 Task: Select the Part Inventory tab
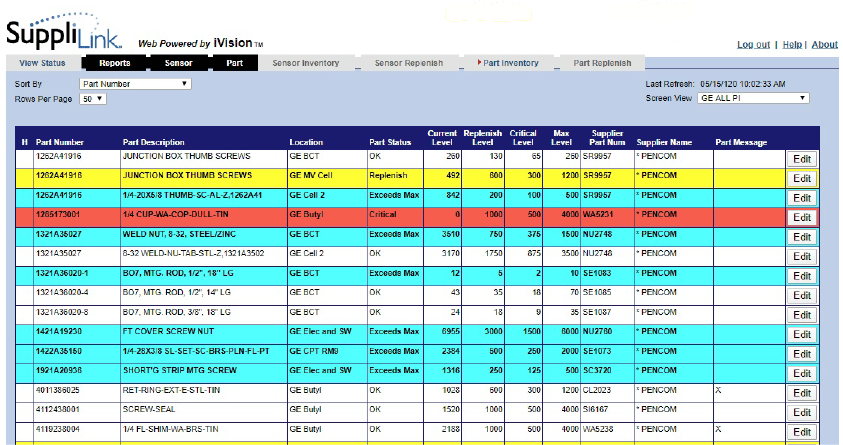click(509, 63)
